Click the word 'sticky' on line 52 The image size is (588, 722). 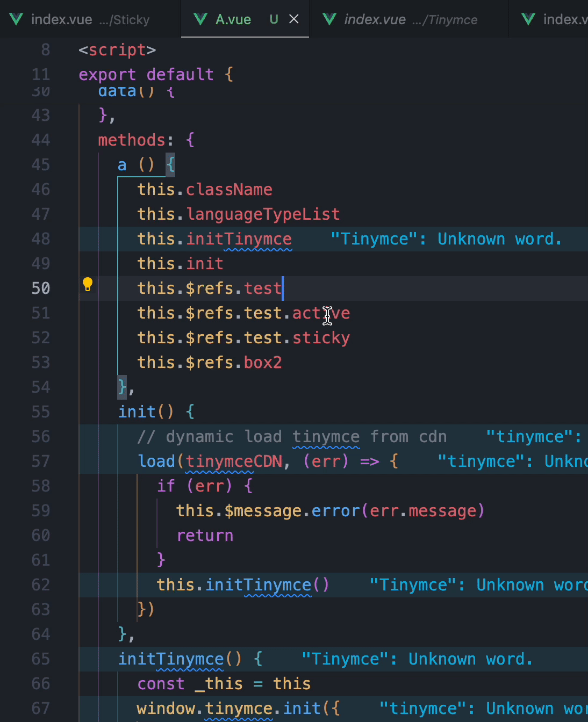click(x=321, y=338)
